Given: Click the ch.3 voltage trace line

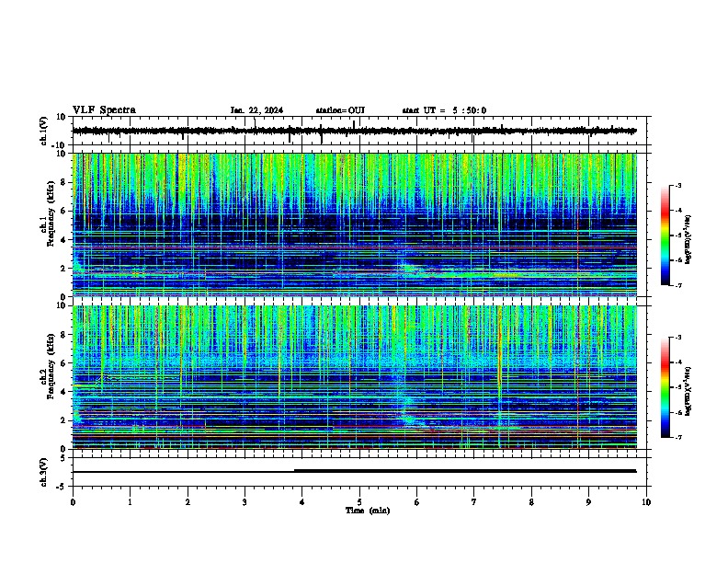Looking at the screenshot, I should pos(354,471).
